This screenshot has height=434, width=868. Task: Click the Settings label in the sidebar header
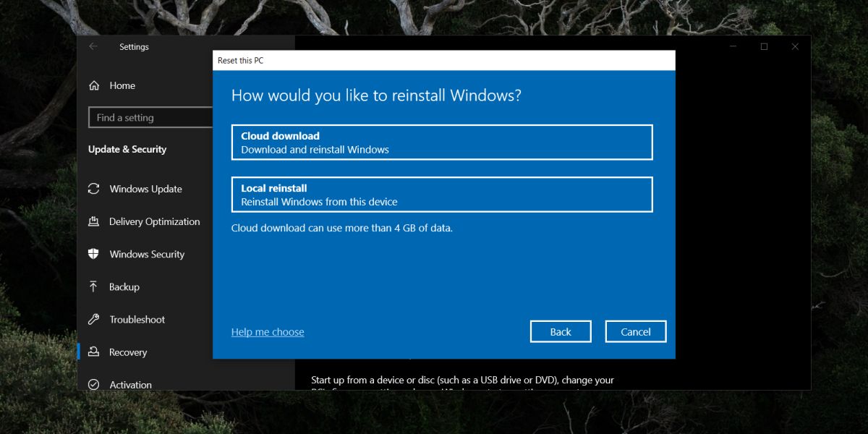coord(134,46)
